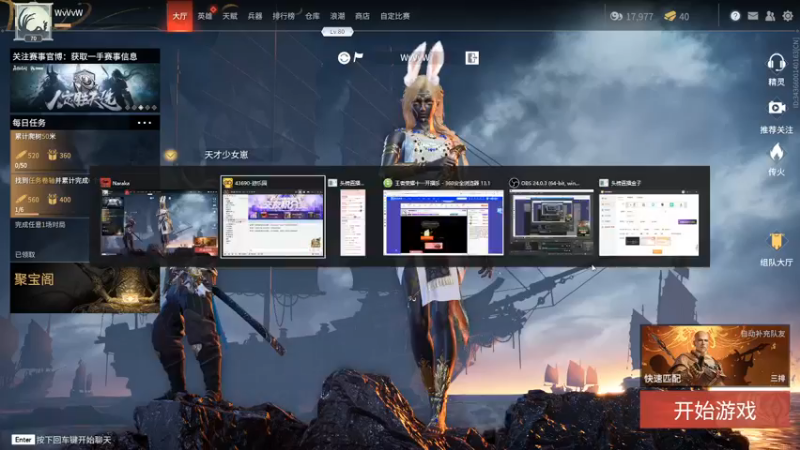Click the OBS icon in window switcher
800x450 pixels.
[x=514, y=183]
